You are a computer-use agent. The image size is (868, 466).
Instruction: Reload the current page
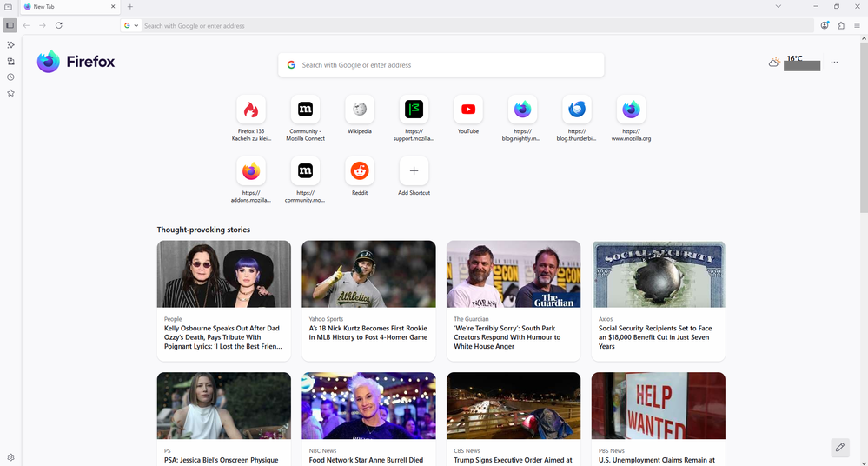59,26
